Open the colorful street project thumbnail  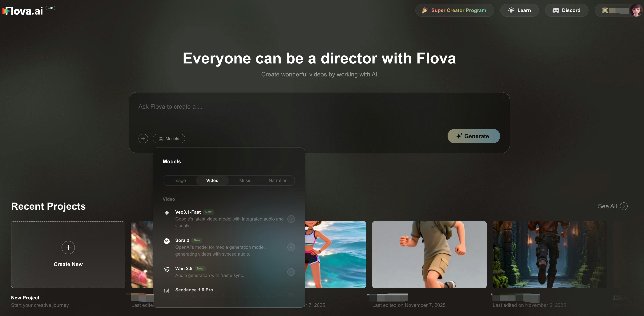(x=142, y=254)
